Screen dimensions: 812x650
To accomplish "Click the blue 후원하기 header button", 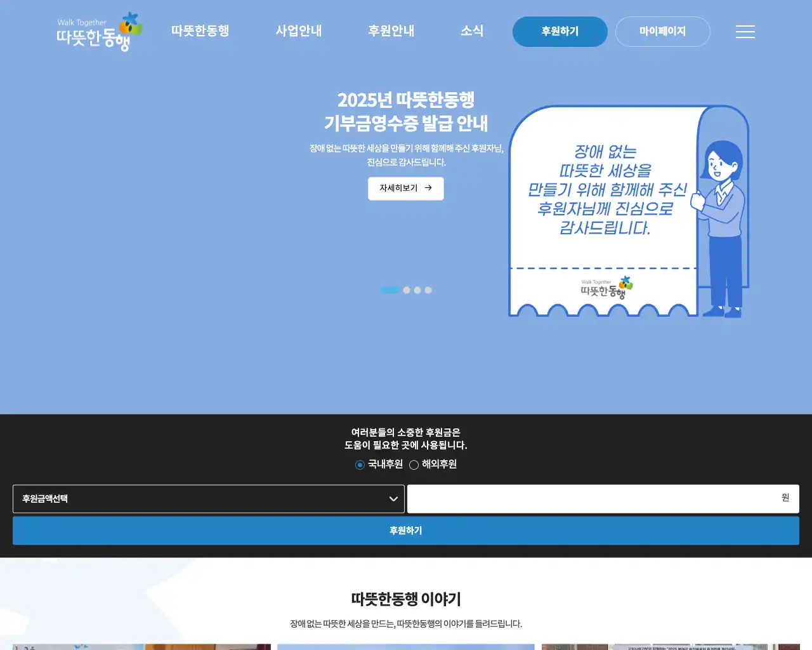I will tap(560, 31).
